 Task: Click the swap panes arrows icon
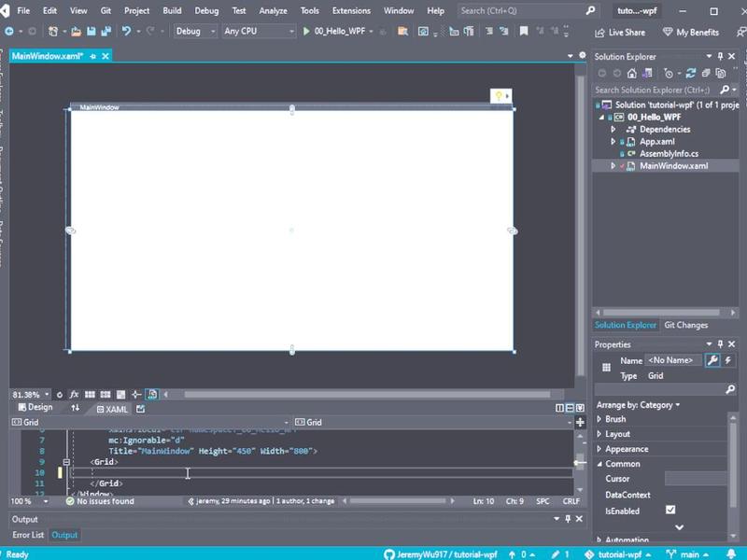(x=76, y=408)
